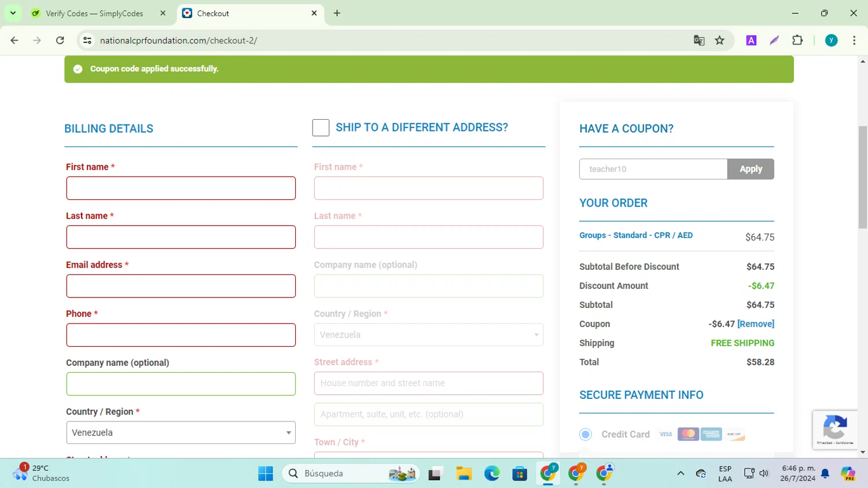Click the Phone field
868x488 pixels.
click(181, 335)
